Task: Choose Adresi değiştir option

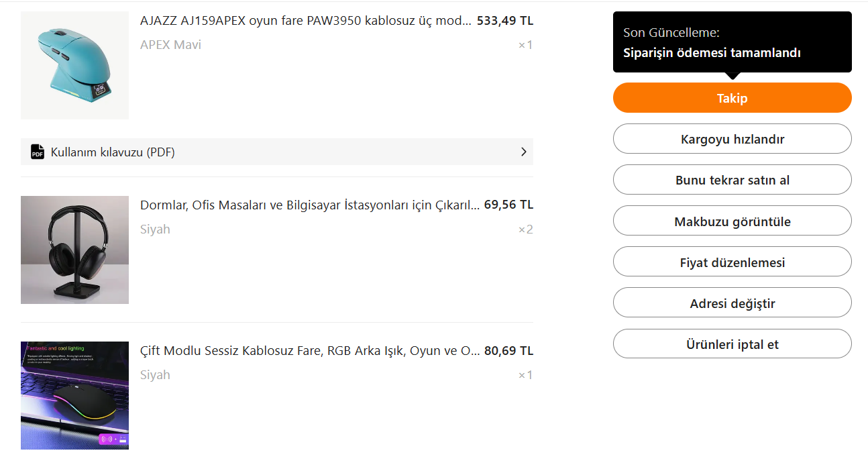Action: (732, 303)
